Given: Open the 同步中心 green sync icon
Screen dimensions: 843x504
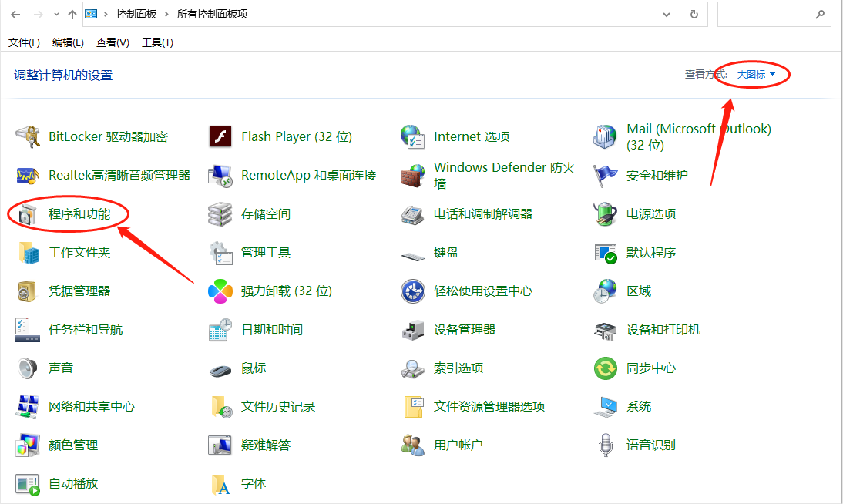Looking at the screenshot, I should (x=605, y=368).
